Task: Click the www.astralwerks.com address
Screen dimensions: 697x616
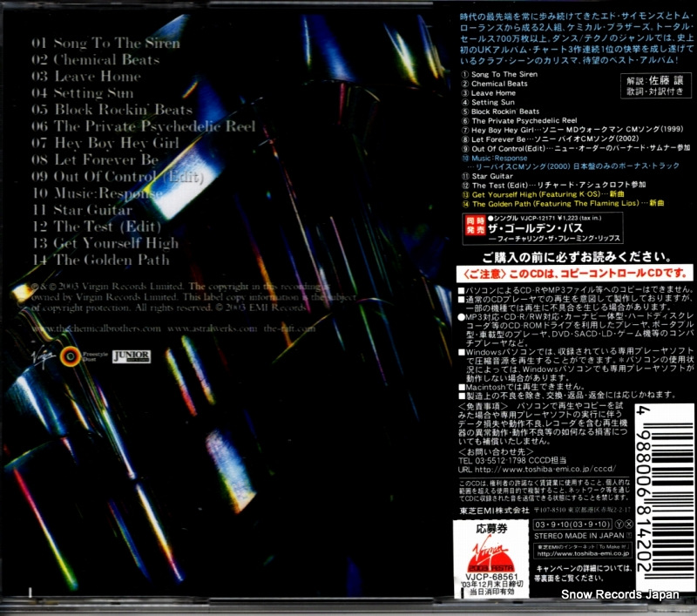Action: coord(212,328)
